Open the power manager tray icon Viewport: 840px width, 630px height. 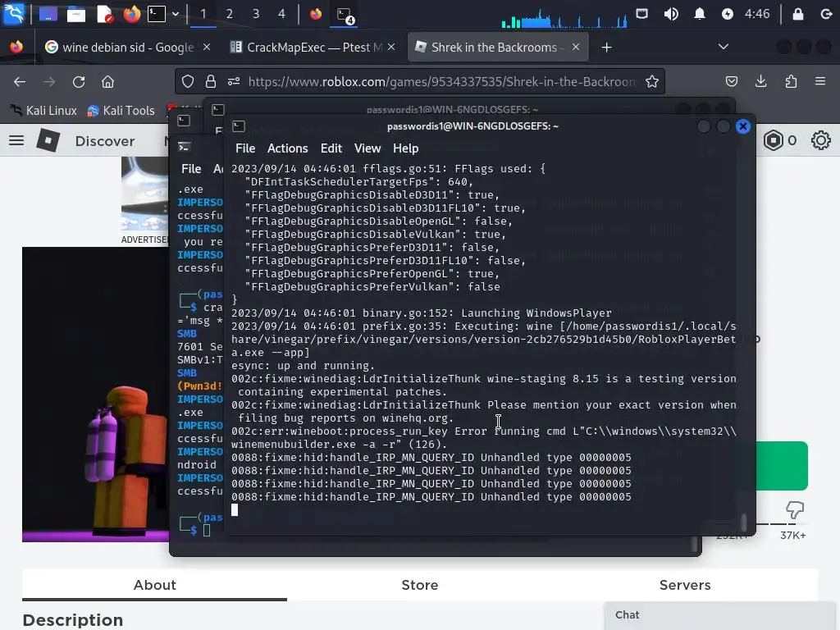pyautogui.click(x=727, y=14)
